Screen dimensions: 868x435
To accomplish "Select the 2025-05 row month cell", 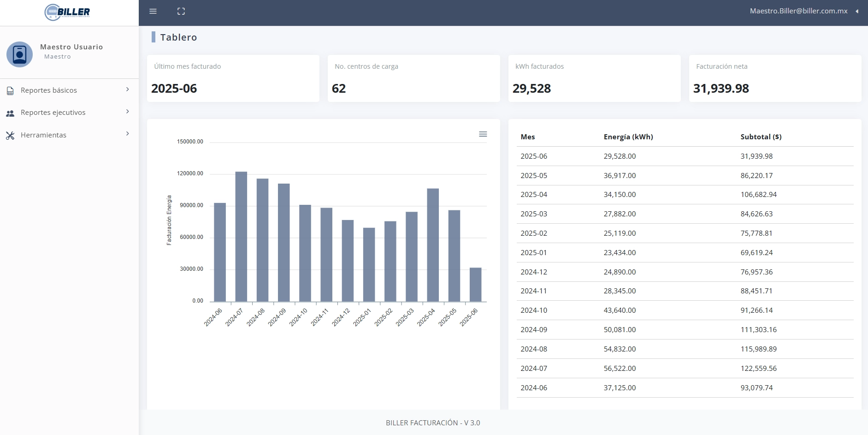I will pos(534,176).
